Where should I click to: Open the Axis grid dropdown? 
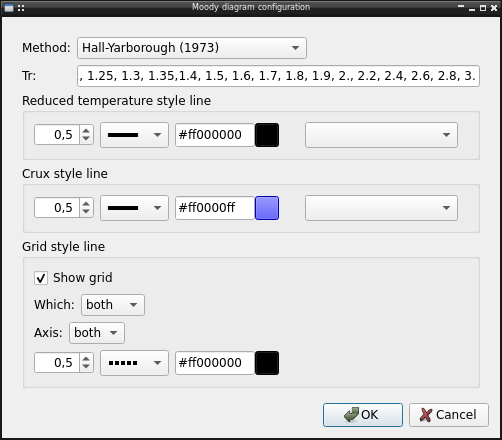pyautogui.click(x=97, y=333)
